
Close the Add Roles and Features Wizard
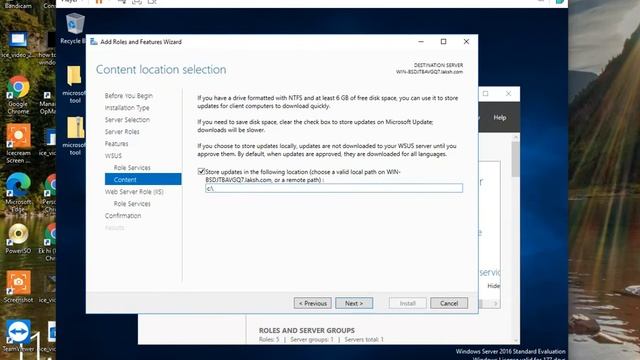[x=466, y=42]
